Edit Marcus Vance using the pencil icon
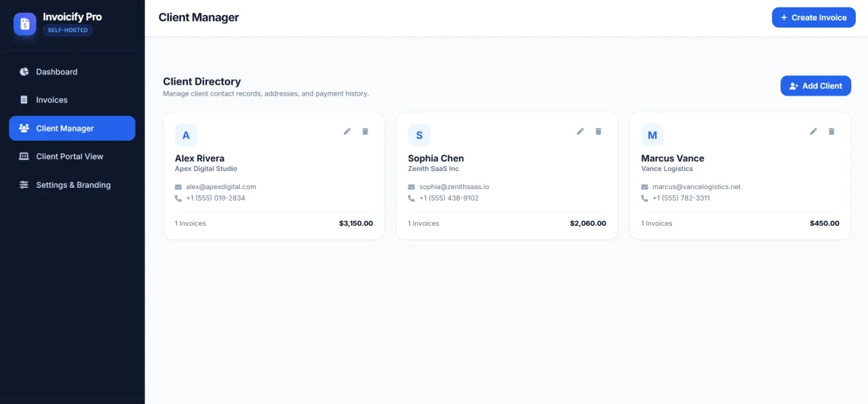This screenshot has width=868, height=404. 814,132
